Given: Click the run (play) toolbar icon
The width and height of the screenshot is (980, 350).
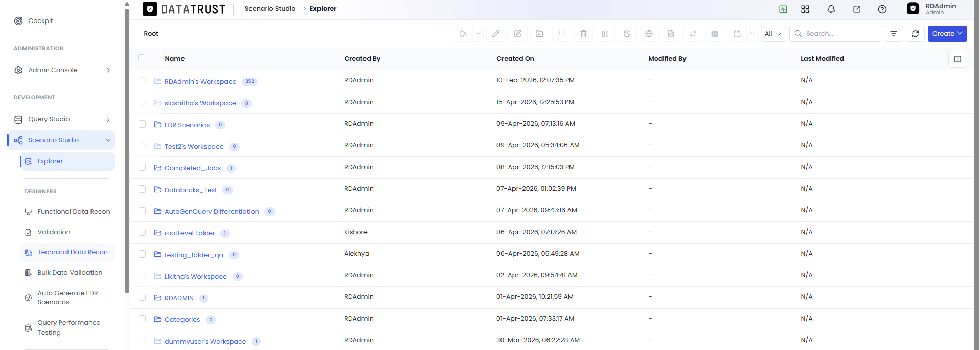Looking at the screenshot, I should coord(463,34).
